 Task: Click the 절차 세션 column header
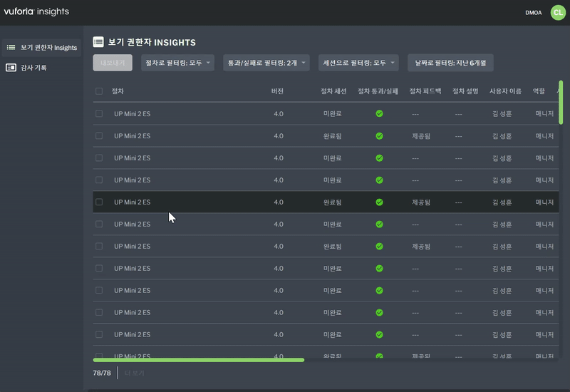333,91
